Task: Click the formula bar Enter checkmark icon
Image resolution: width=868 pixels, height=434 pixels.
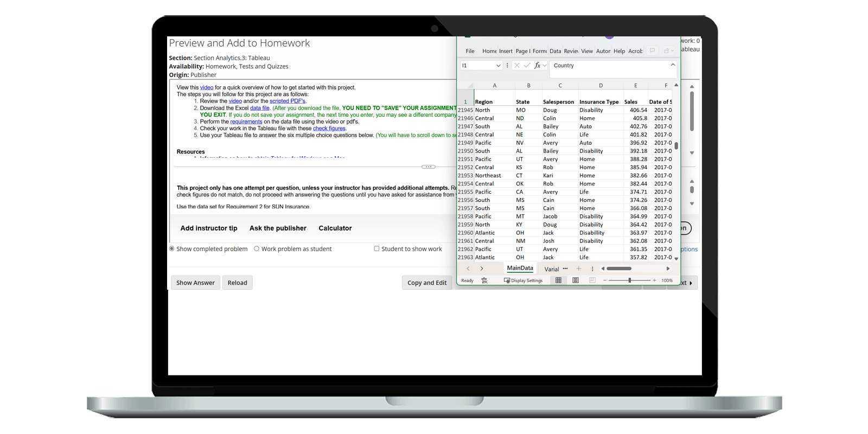Action: click(x=527, y=66)
